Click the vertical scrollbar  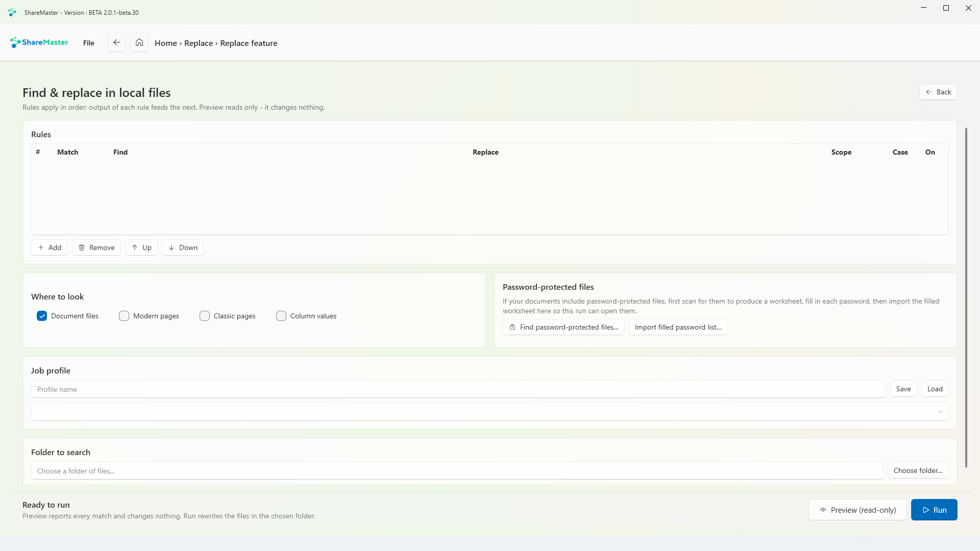click(966, 297)
